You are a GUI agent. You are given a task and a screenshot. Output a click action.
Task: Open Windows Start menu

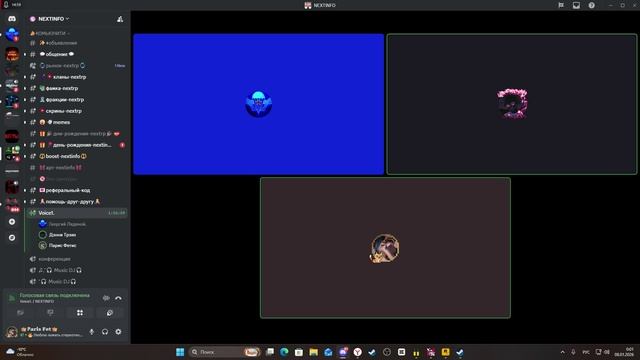point(180,352)
